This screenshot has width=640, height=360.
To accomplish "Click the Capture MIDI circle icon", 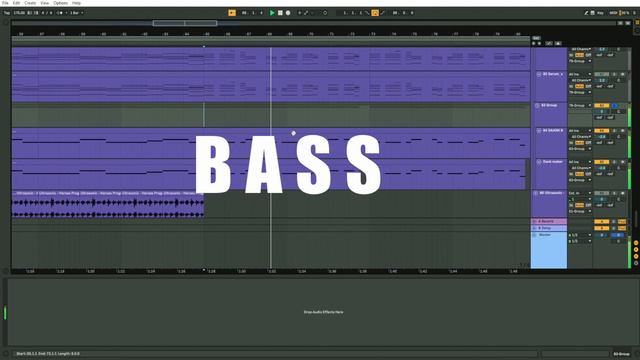I will click(x=325, y=13).
